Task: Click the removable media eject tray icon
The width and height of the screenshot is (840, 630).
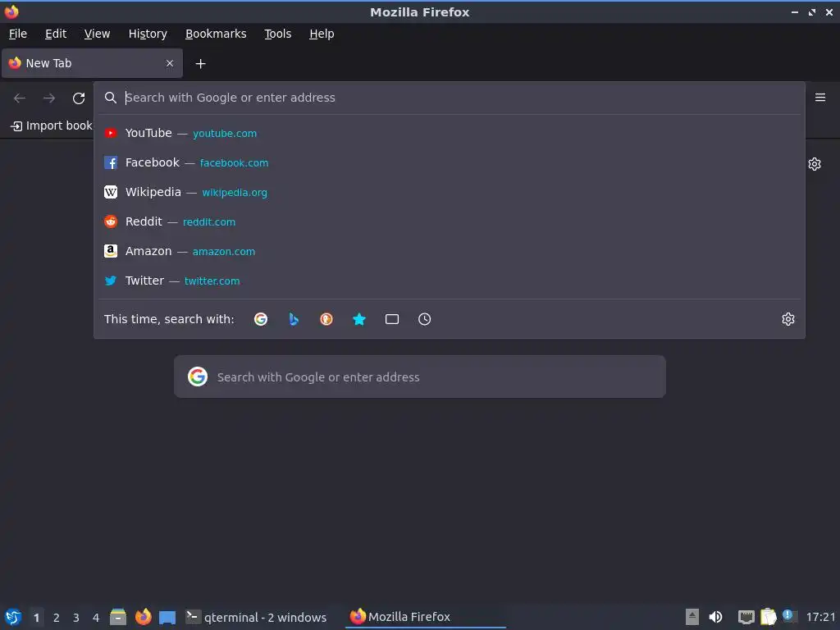Action: coord(692,617)
